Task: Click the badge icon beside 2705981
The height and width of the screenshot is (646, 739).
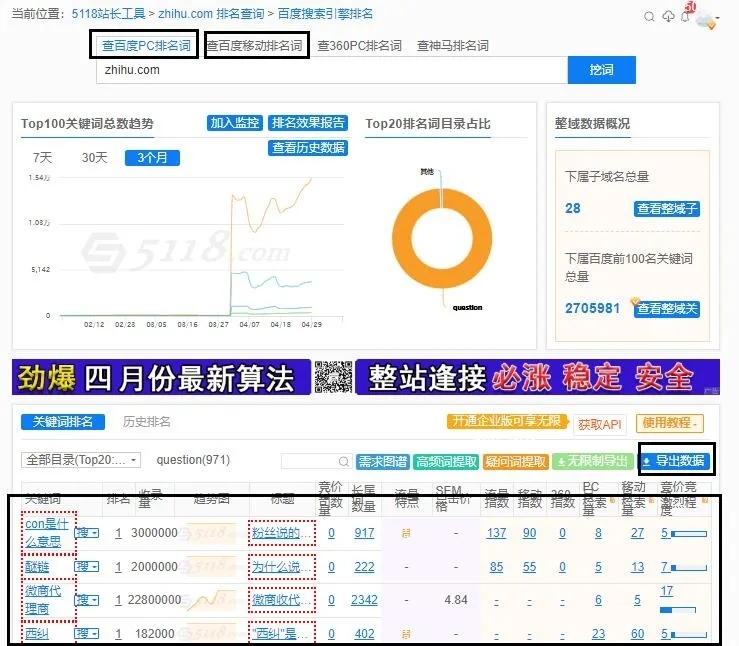Action: coord(634,301)
